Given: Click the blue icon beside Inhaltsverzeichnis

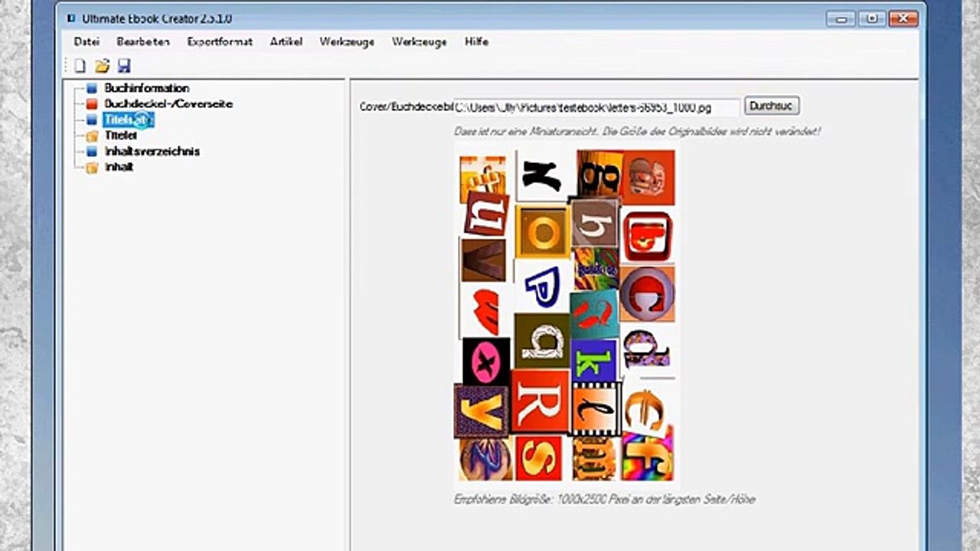Looking at the screenshot, I should click(x=92, y=152).
